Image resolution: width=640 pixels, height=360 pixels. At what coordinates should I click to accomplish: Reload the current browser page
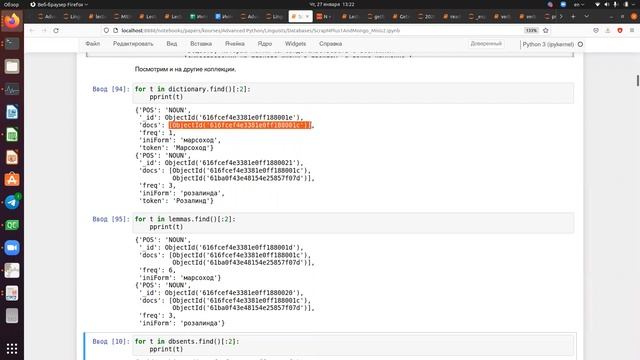click(56, 31)
